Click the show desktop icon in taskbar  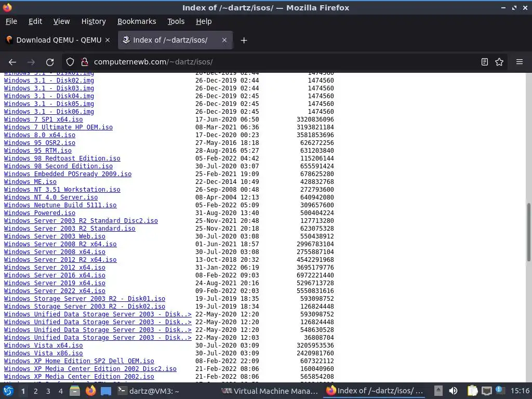(106, 391)
